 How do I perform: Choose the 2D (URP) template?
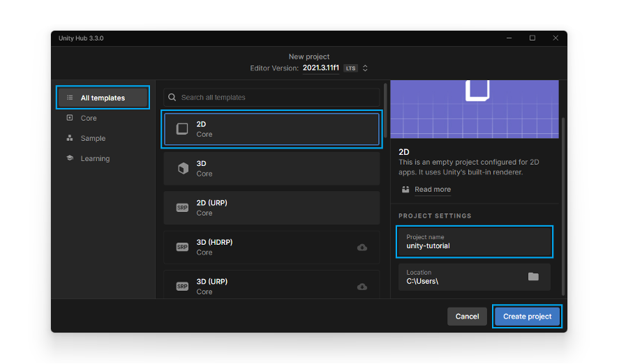[271, 208]
